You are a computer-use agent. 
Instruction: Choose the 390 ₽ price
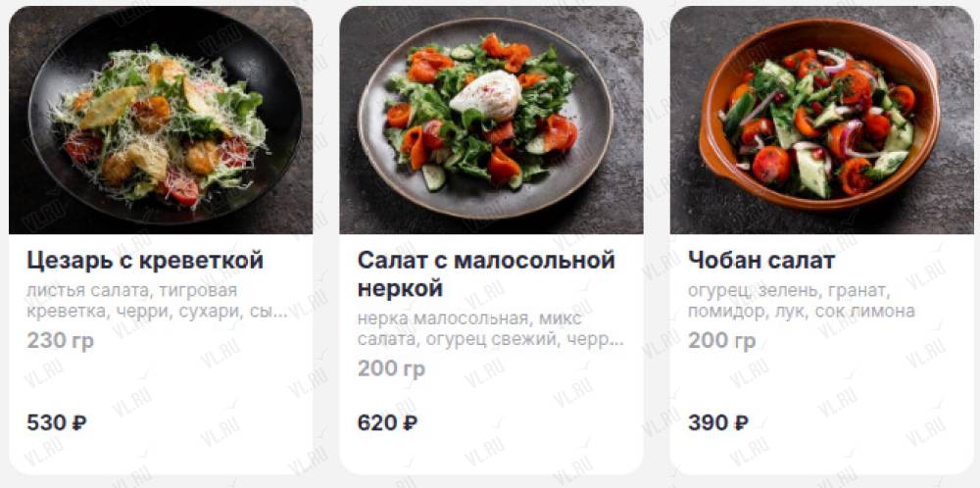tap(717, 423)
